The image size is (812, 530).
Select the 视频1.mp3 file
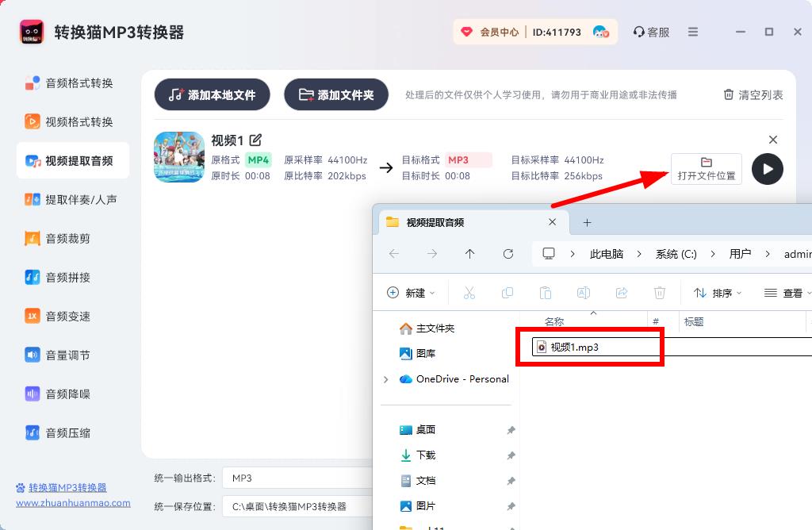pos(573,348)
